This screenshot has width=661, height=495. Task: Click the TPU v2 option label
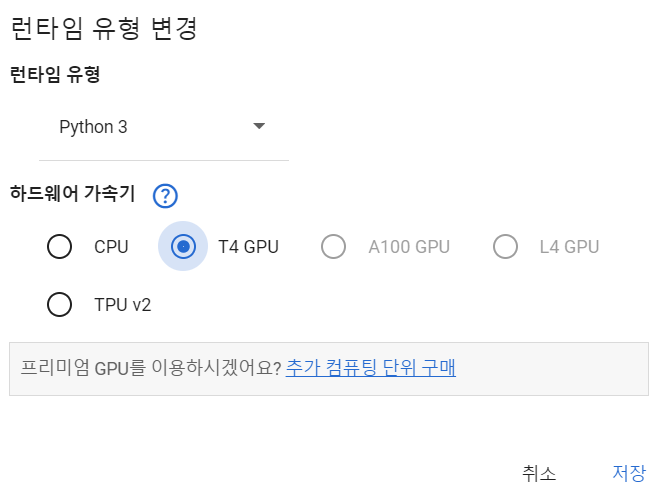122,305
